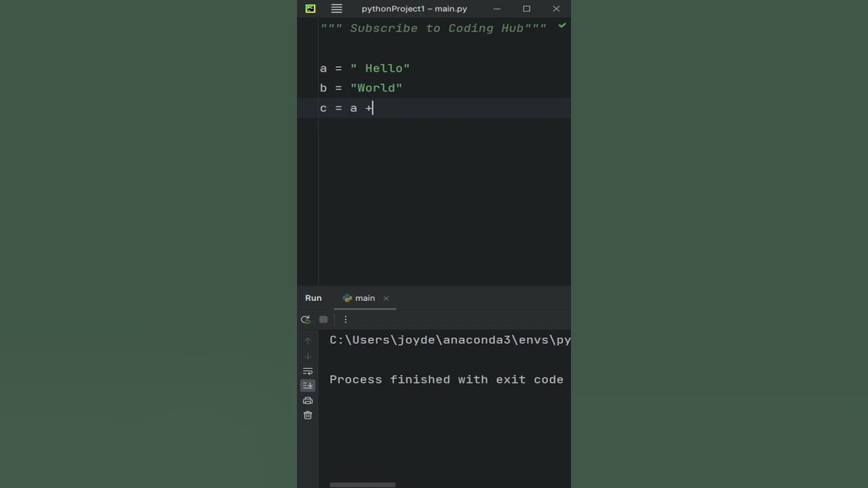Rerun the main script
The width and height of the screenshot is (868, 488).
(x=306, y=319)
